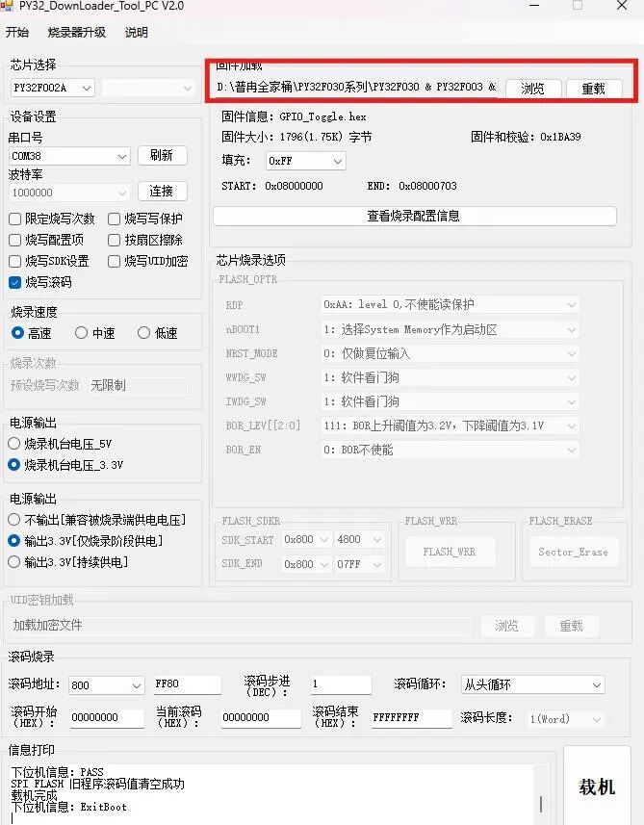Open the 滚码循环 从头循环 dropdown

pyautogui.click(x=532, y=685)
